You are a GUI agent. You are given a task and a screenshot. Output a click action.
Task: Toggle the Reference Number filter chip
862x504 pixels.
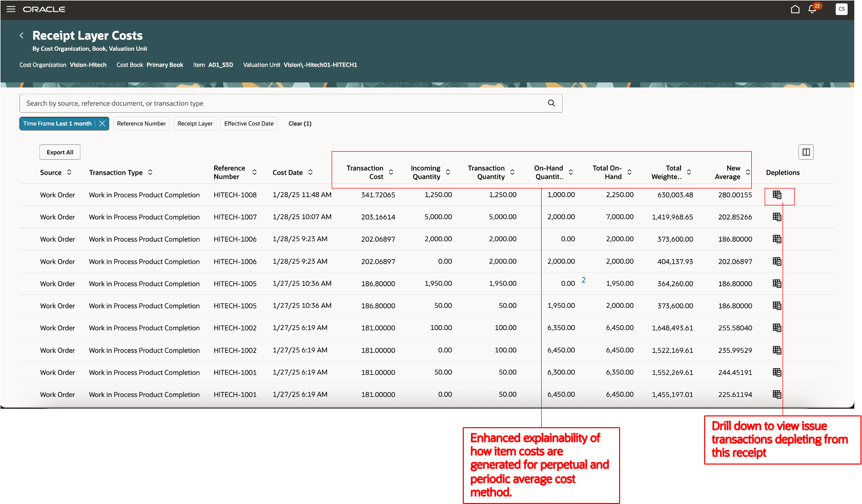click(x=141, y=123)
